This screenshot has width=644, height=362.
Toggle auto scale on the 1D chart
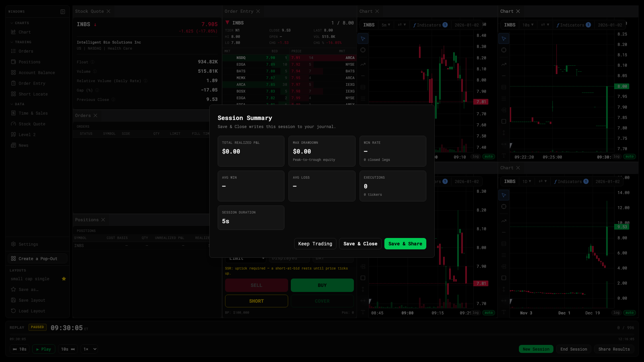[630, 313]
